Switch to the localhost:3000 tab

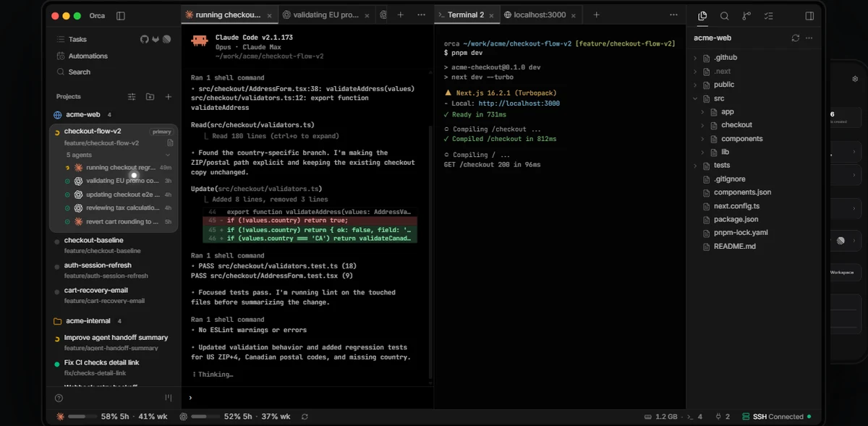[x=540, y=15]
